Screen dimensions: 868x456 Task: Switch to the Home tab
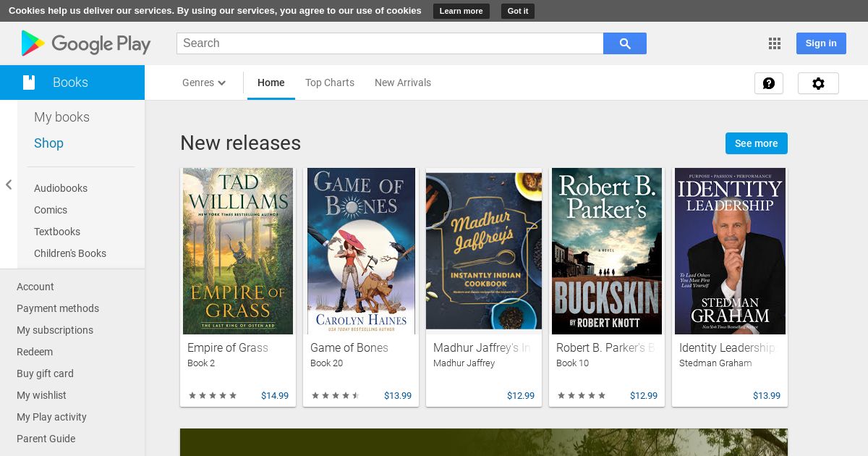click(271, 83)
